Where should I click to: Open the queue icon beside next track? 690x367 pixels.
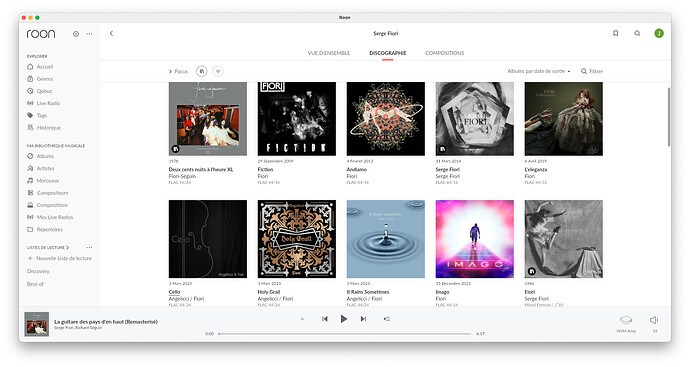coord(386,319)
